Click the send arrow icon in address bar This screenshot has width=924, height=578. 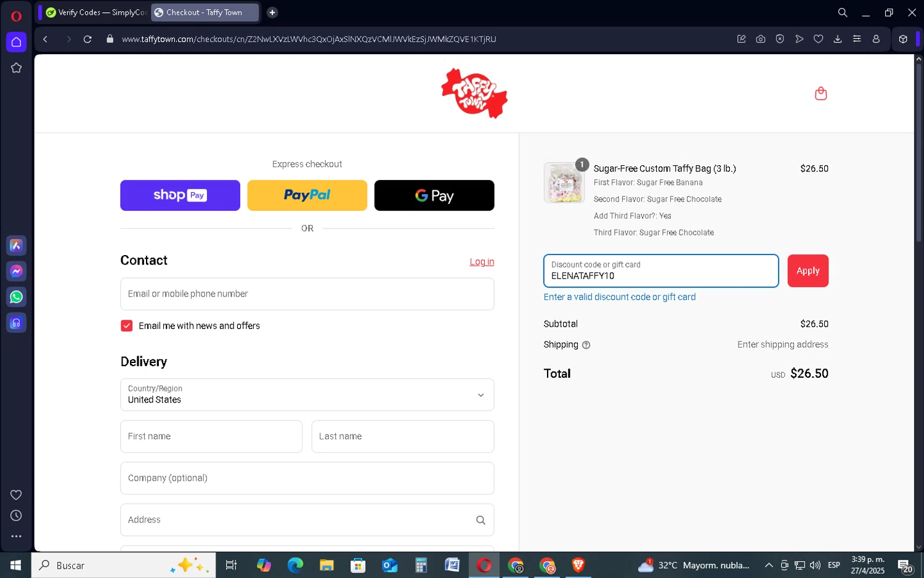click(x=799, y=39)
